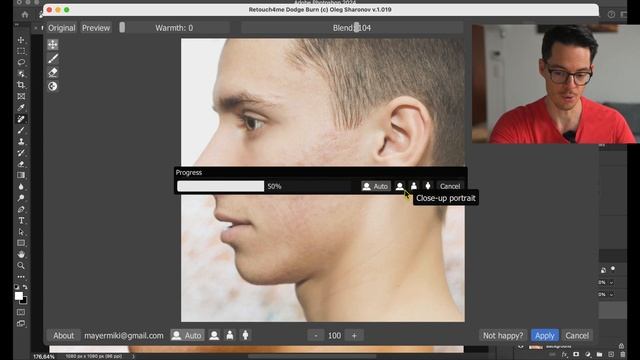The height and width of the screenshot is (360, 640).
Task: Toggle Quick Mask mode
Action: click(x=21, y=312)
